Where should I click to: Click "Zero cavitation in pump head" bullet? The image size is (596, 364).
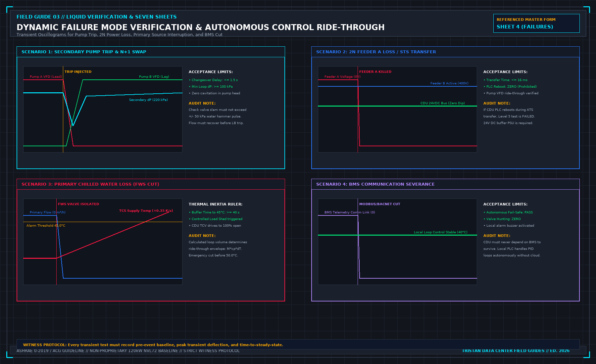pyautogui.click(x=215, y=93)
